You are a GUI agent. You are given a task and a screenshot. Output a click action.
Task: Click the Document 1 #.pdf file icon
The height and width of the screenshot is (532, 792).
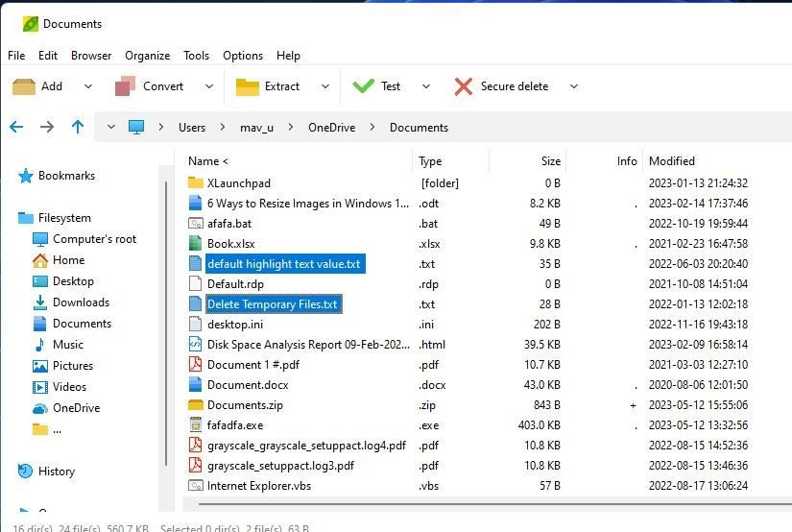(196, 364)
